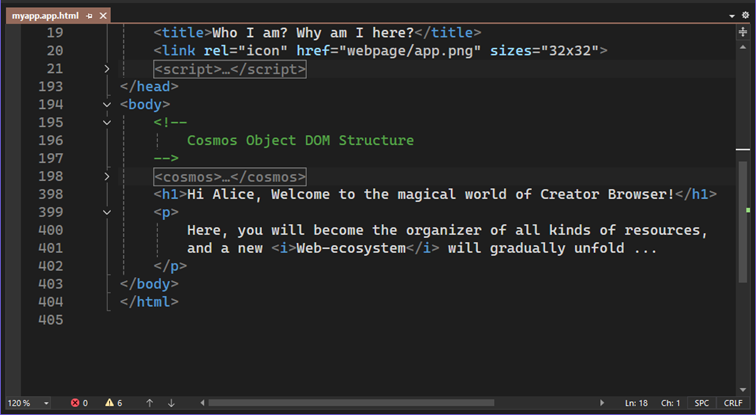Click the 'Here, you will become the organizer' line

pos(447,230)
